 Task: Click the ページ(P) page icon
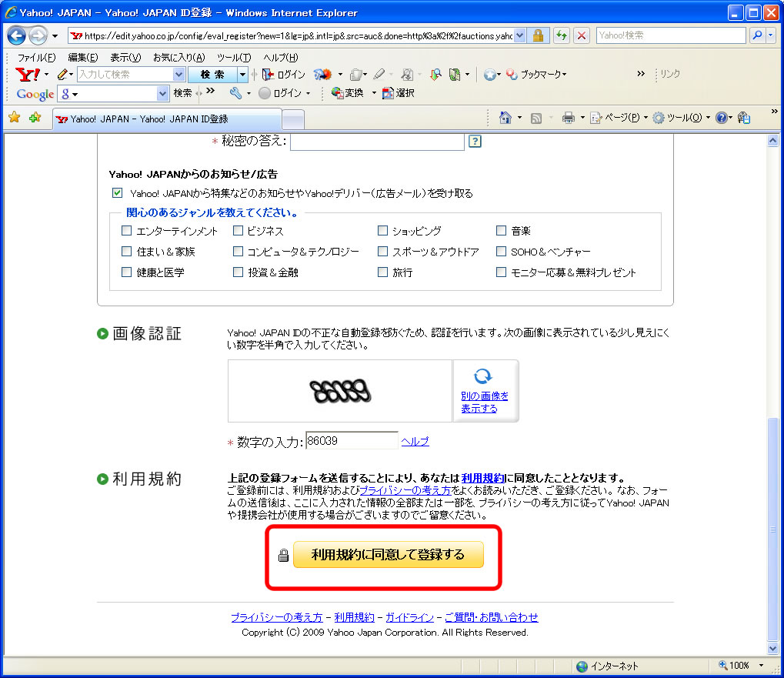tap(596, 118)
